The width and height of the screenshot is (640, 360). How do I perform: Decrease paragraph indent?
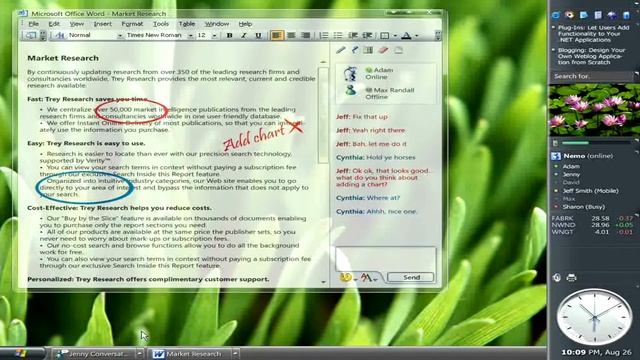pyautogui.click(x=353, y=36)
